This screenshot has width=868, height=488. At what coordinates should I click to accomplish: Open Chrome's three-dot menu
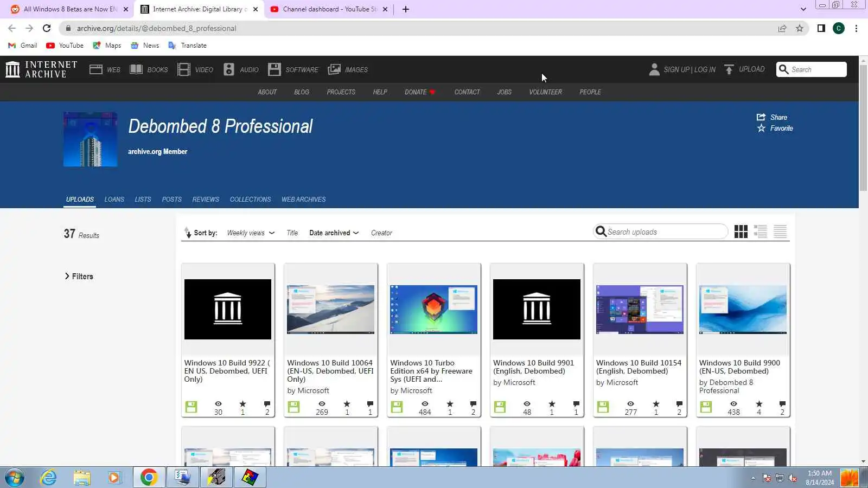(x=856, y=28)
